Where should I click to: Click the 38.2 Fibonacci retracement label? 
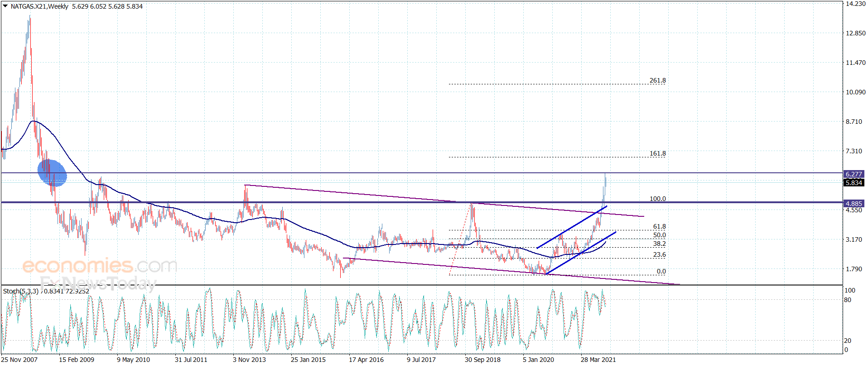tap(660, 244)
